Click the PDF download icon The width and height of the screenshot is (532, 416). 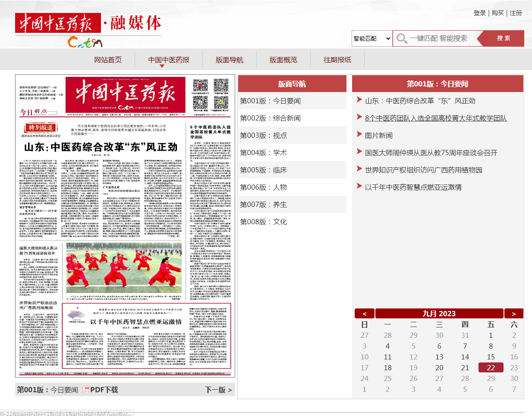(86, 390)
